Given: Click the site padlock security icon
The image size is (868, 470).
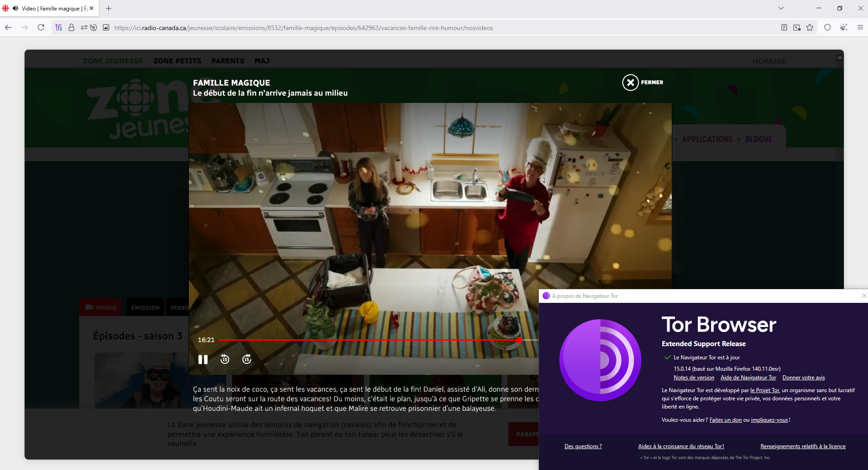Looking at the screenshot, I should [x=71, y=28].
